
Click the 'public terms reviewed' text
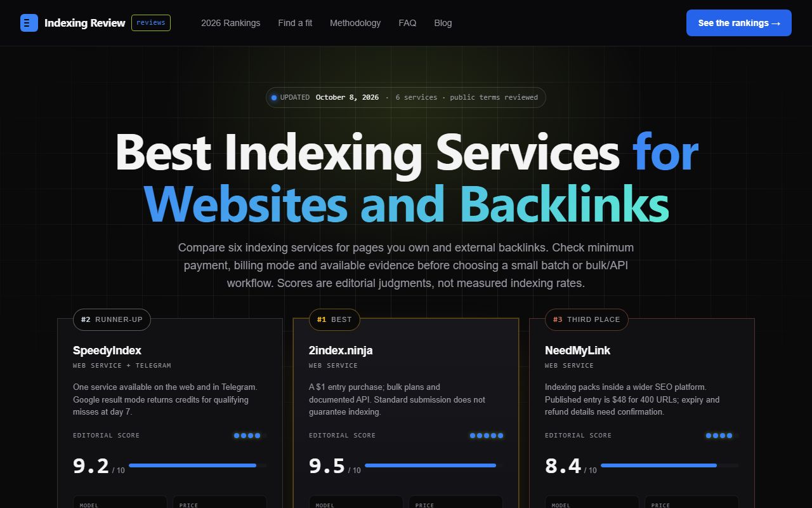click(494, 98)
